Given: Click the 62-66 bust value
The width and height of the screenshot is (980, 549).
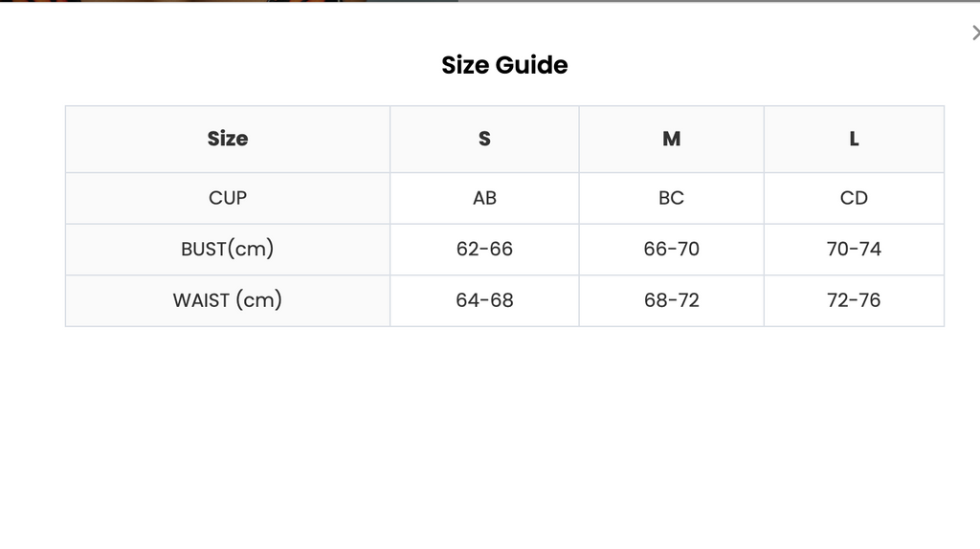Looking at the screenshot, I should click(x=484, y=250).
